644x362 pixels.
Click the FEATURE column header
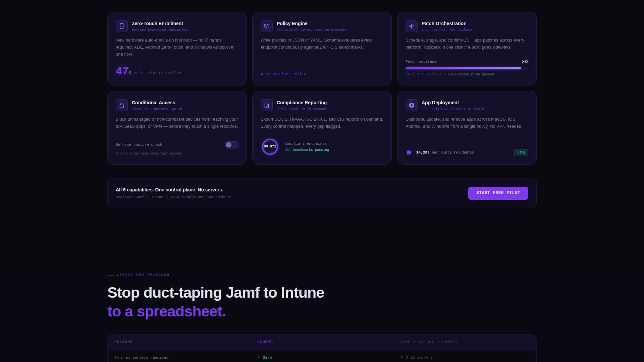[x=123, y=342]
